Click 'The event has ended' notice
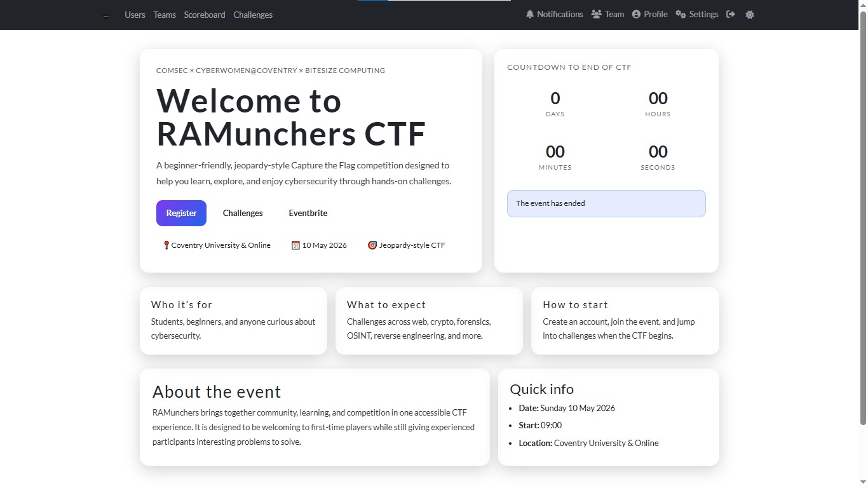The height and width of the screenshot is (488, 868). (x=606, y=203)
